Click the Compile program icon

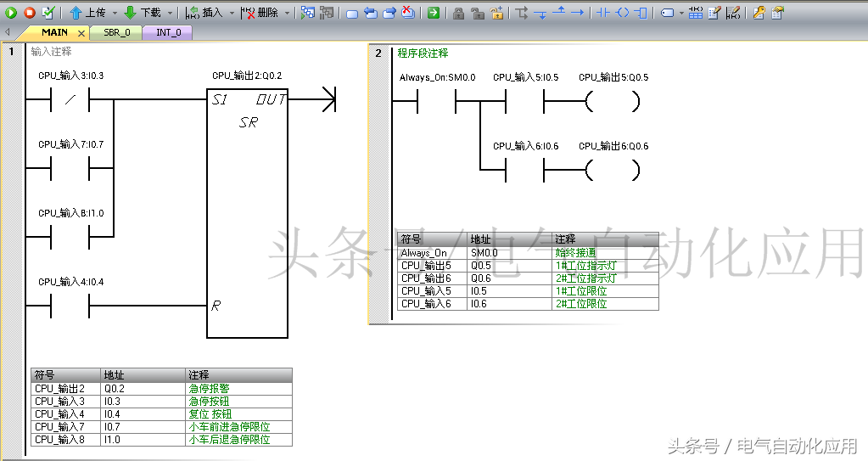click(x=48, y=12)
